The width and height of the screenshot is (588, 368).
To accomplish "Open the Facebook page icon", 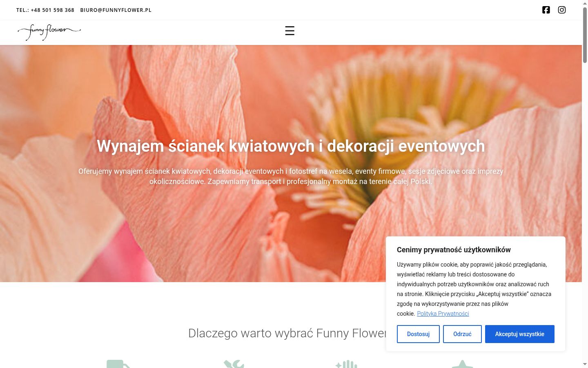I will click(x=546, y=10).
